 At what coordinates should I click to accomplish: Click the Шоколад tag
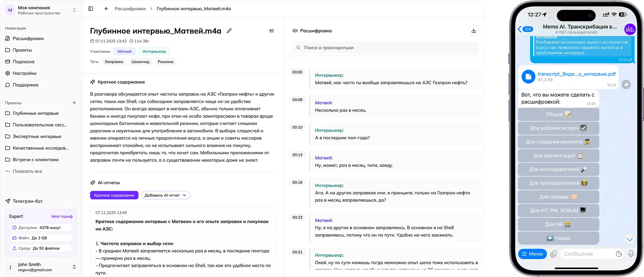(x=141, y=62)
